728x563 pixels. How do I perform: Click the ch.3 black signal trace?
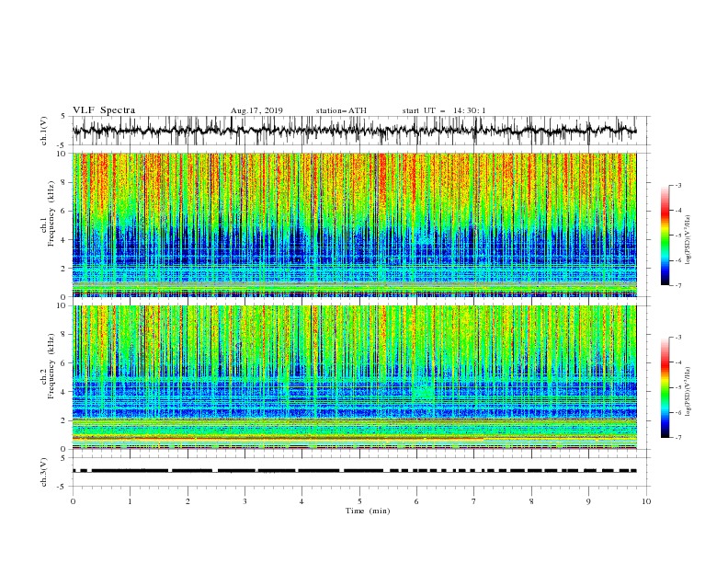click(x=355, y=471)
